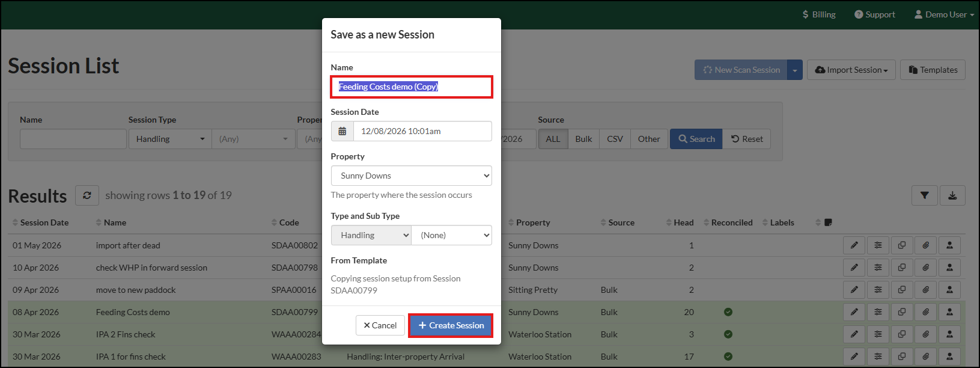Refresh the Results list
This screenshot has height=368, width=980.
pyautogui.click(x=87, y=195)
